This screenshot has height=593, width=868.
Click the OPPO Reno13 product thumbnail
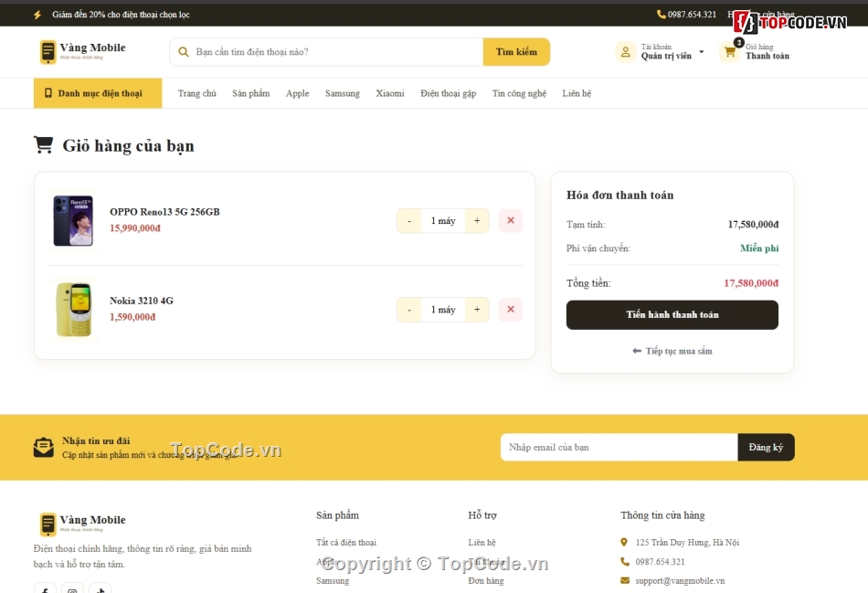(73, 220)
